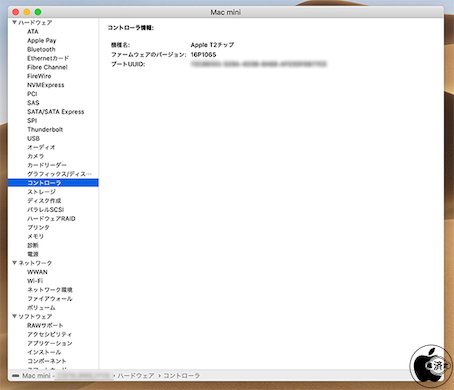
Task: Click ハードウェア in the bottom path bar
Action: pyautogui.click(x=136, y=376)
